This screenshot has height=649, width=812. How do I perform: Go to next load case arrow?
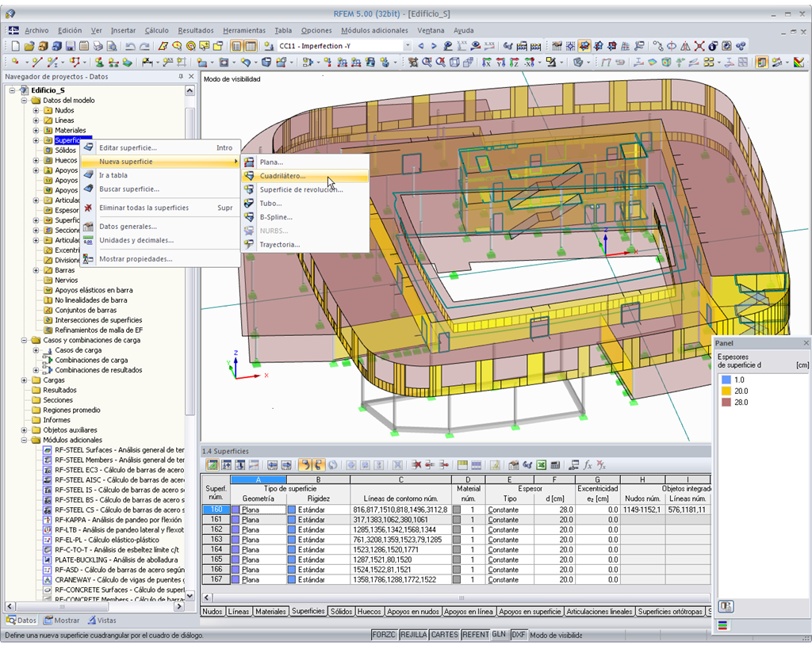(434, 46)
